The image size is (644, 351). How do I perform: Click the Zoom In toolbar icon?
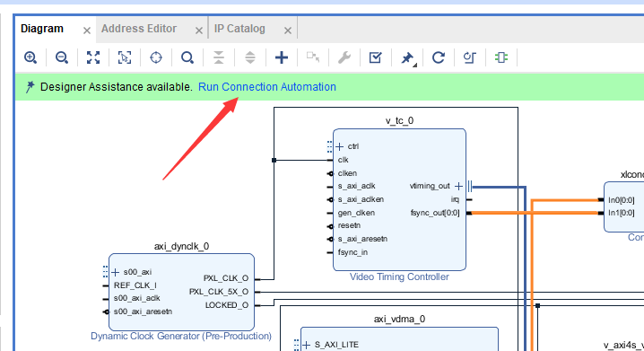30,57
